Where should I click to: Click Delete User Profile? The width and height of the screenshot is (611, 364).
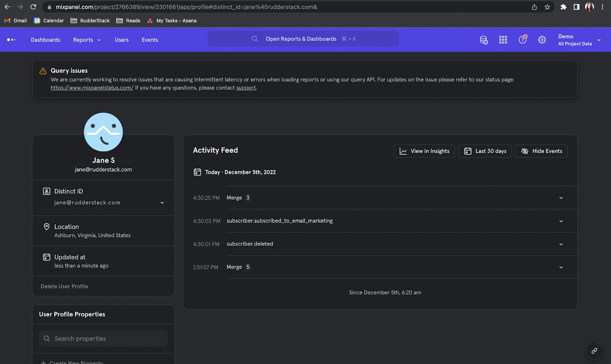(x=64, y=286)
